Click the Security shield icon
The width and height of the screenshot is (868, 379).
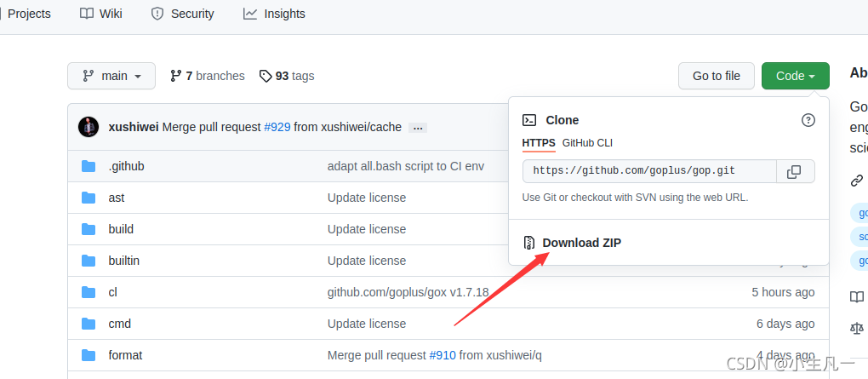coord(157,14)
